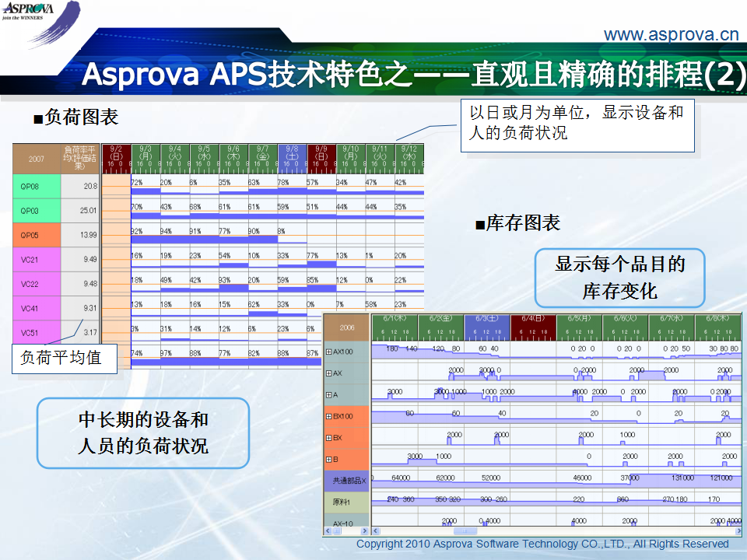
Task: Click the 3.17 load average for VC51
Action: [90, 332]
